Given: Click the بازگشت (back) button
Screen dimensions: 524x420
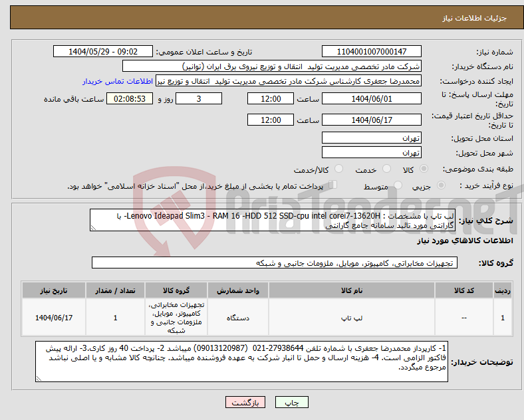Looking at the screenshot, I should 245,402.
